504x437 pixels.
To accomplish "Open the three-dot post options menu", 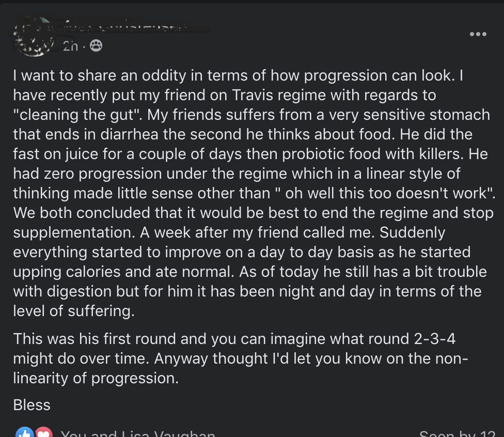I will pos(478,34).
